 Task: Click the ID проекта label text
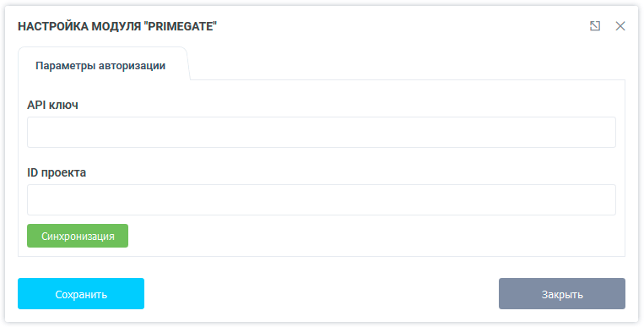pos(57,172)
